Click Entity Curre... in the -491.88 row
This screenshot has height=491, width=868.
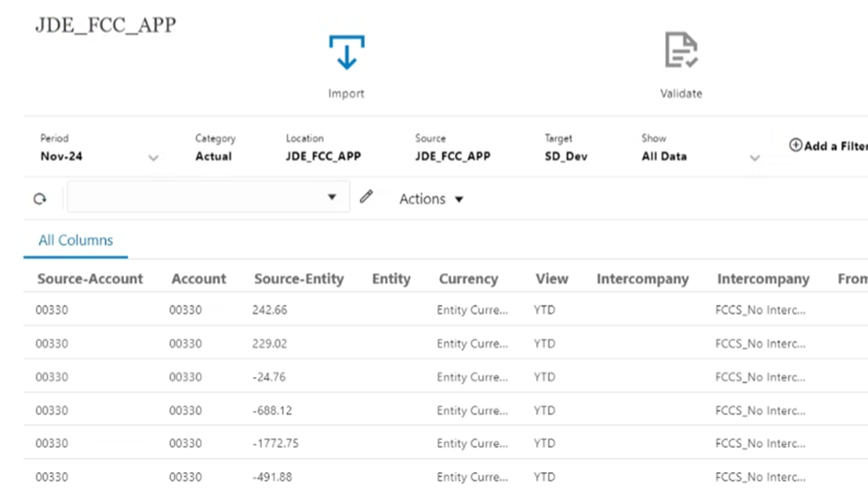(472, 477)
